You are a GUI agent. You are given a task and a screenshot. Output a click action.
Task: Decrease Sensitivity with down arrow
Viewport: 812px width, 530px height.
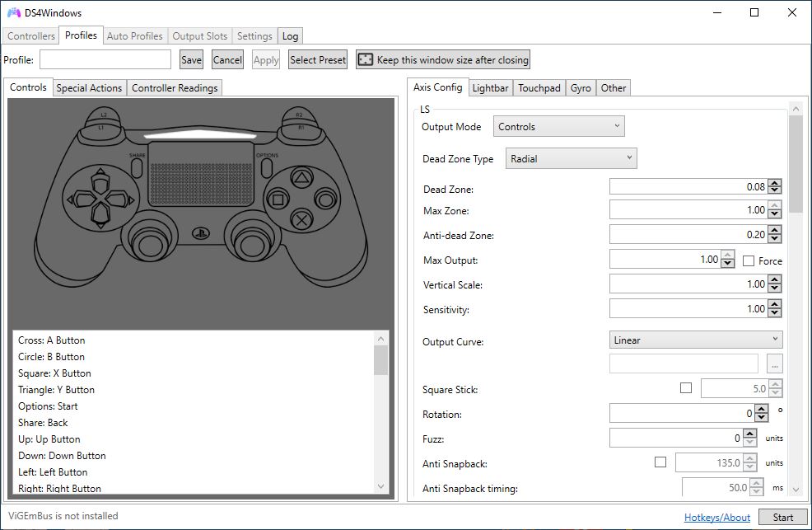pos(775,312)
